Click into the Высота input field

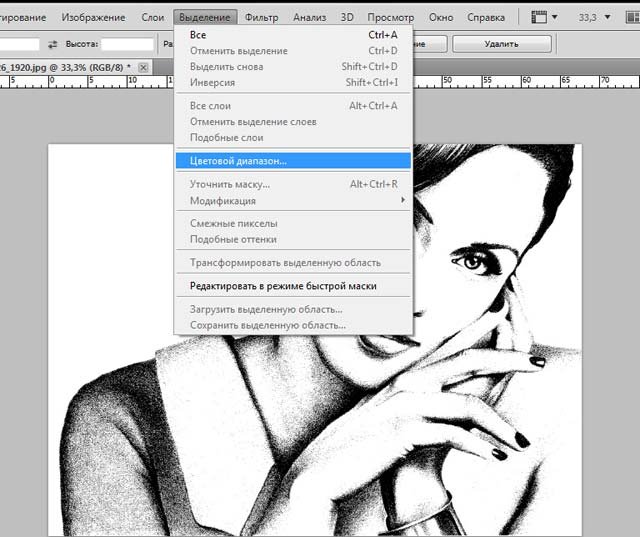tap(127, 45)
